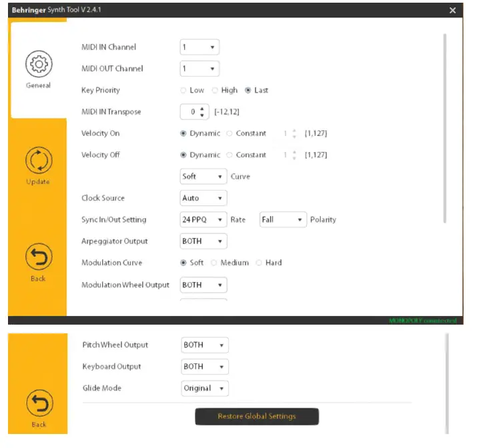
Task: Open the Keyboard Output dropdown
Action: 205,367
